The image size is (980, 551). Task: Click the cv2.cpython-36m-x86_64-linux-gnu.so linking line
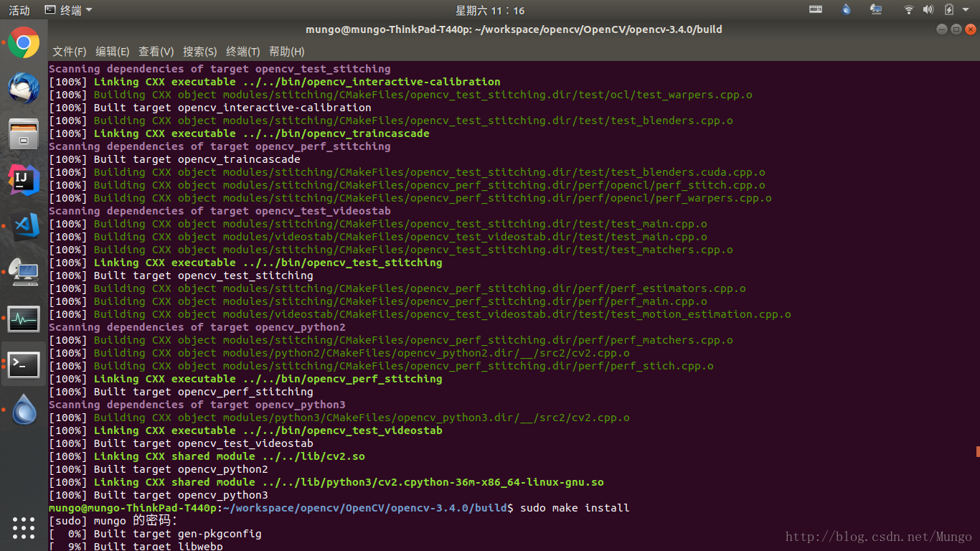pyautogui.click(x=326, y=482)
